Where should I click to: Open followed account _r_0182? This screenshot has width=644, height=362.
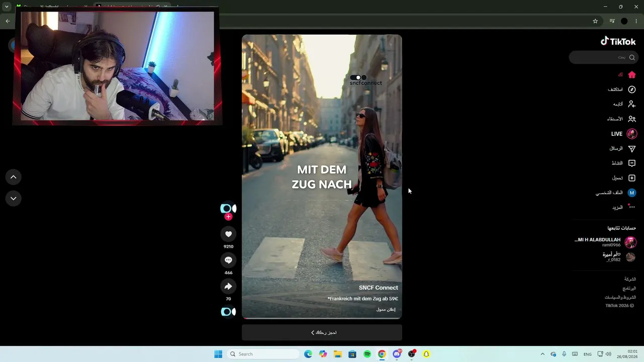click(x=620, y=257)
